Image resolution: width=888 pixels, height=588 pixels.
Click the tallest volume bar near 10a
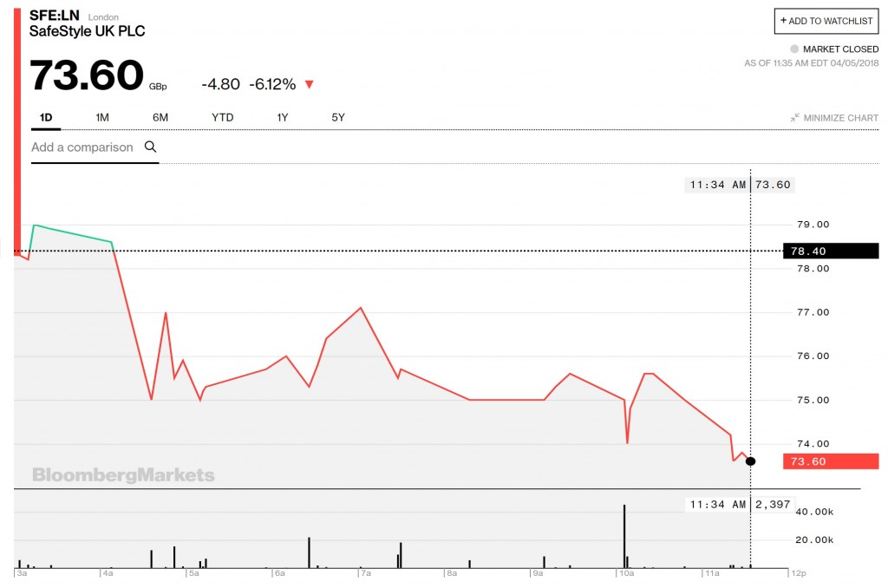[624, 536]
